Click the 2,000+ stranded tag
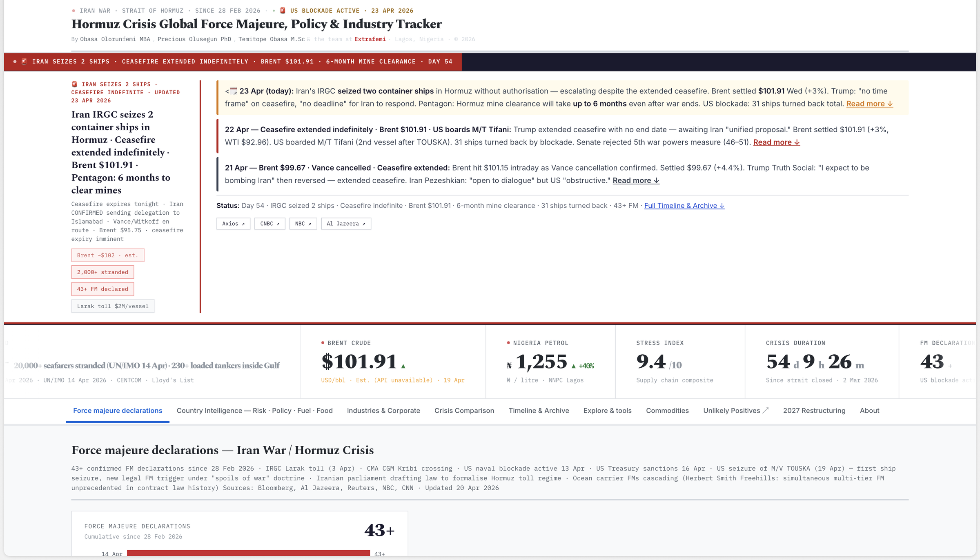This screenshot has width=980, height=560. coord(102,272)
